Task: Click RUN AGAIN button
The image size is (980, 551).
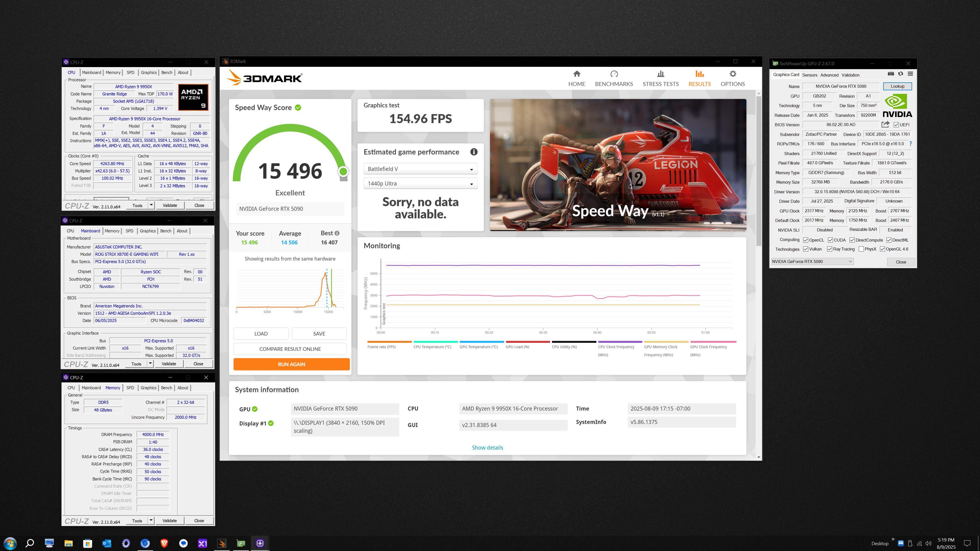Action: click(x=291, y=364)
